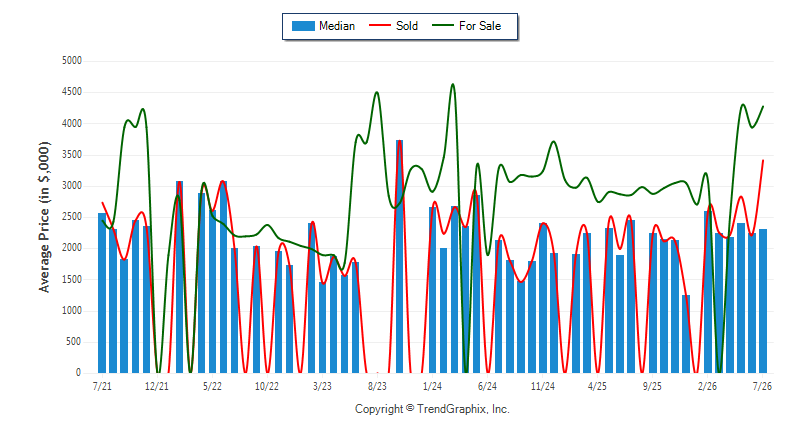800x434 pixels.
Task: Click the blue Median legend swatch
Action: point(303,26)
